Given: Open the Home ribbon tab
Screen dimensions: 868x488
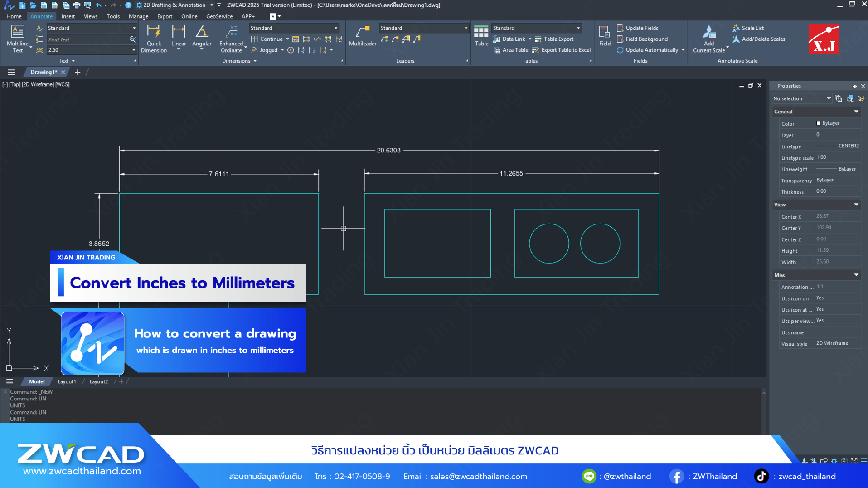Looking at the screenshot, I should pos(14,16).
